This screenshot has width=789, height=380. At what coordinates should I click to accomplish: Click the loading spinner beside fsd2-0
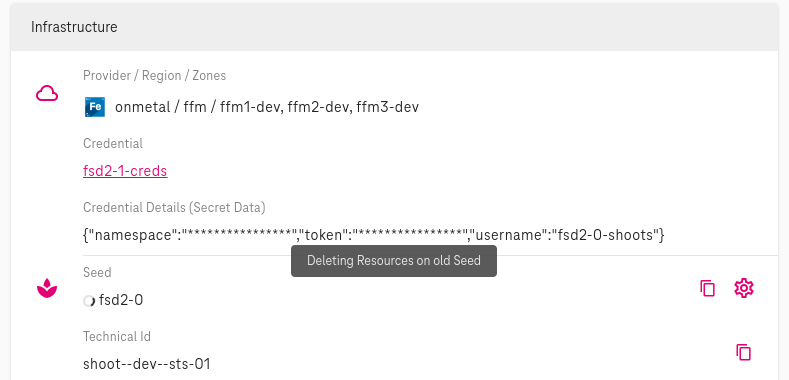click(x=89, y=301)
